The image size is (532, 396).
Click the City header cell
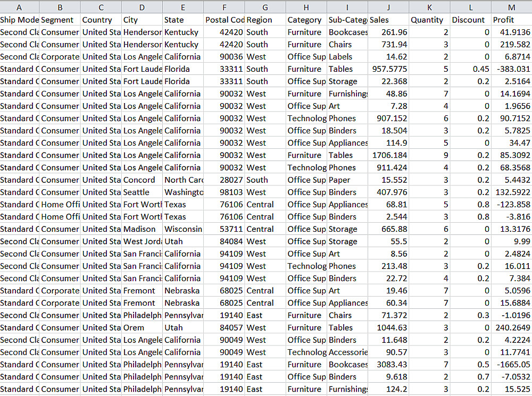[142, 20]
